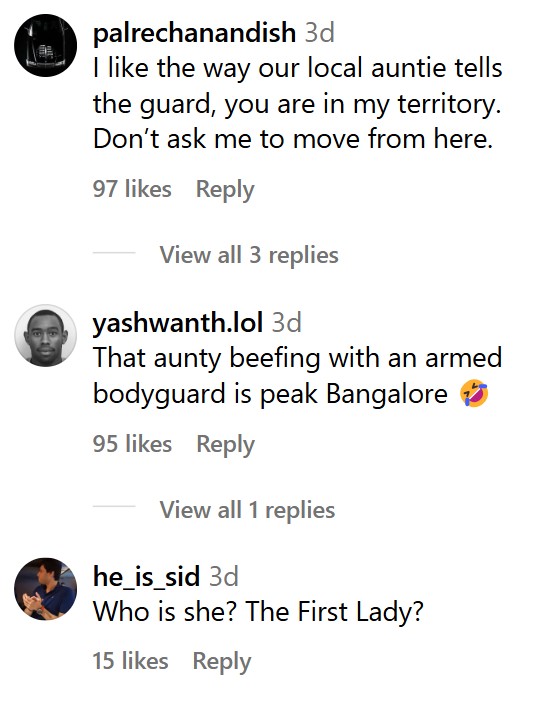Visit the he_is_sid username link
This screenshot has height=711, width=533.
click(146, 576)
